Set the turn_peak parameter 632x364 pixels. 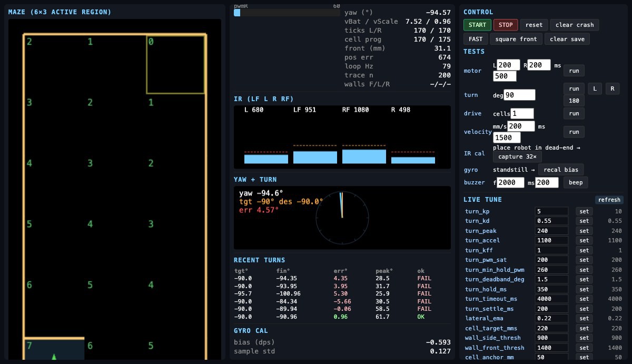pos(584,231)
